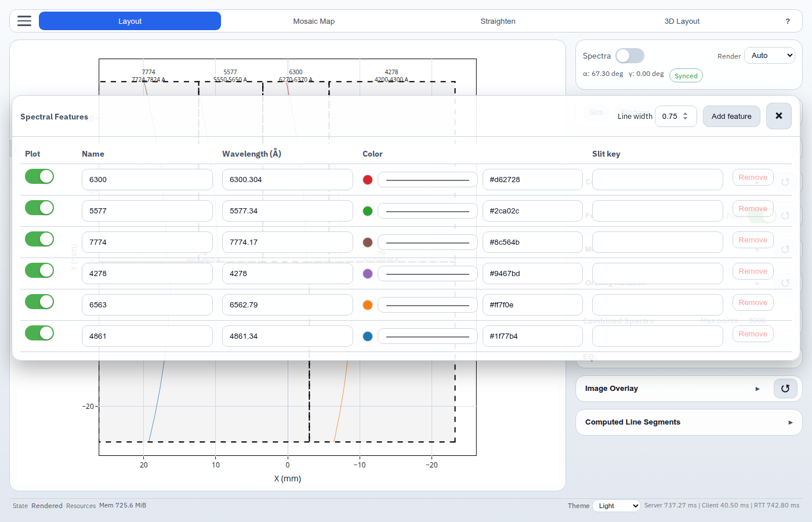The width and height of the screenshot is (812, 522).
Task: Click the slit key field for 6300
Action: [658, 180]
